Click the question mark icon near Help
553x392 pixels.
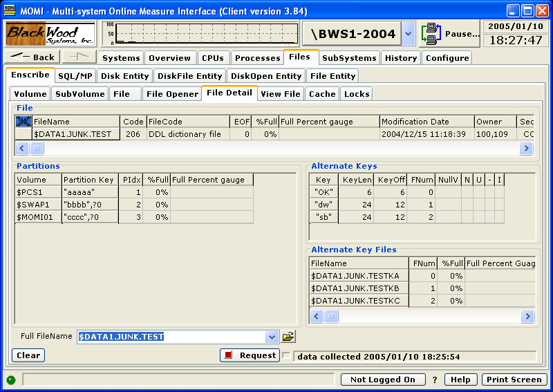pyautogui.click(x=435, y=380)
